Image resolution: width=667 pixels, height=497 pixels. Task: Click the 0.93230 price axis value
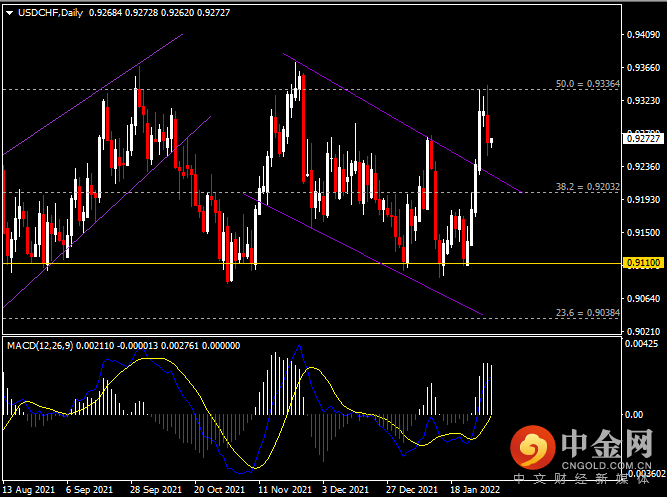pyautogui.click(x=644, y=101)
